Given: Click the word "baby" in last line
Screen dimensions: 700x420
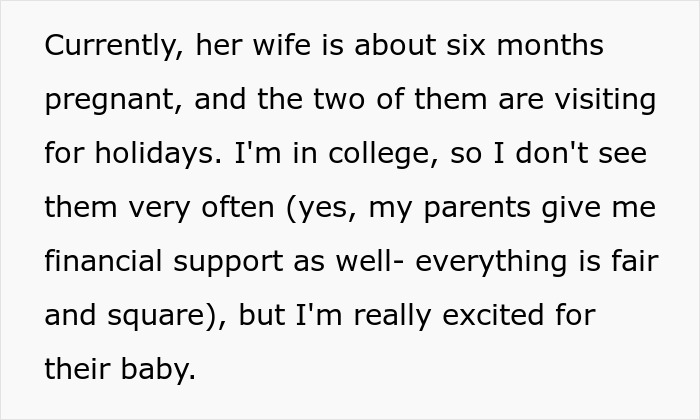Looking at the screenshot, I should click(x=158, y=371).
